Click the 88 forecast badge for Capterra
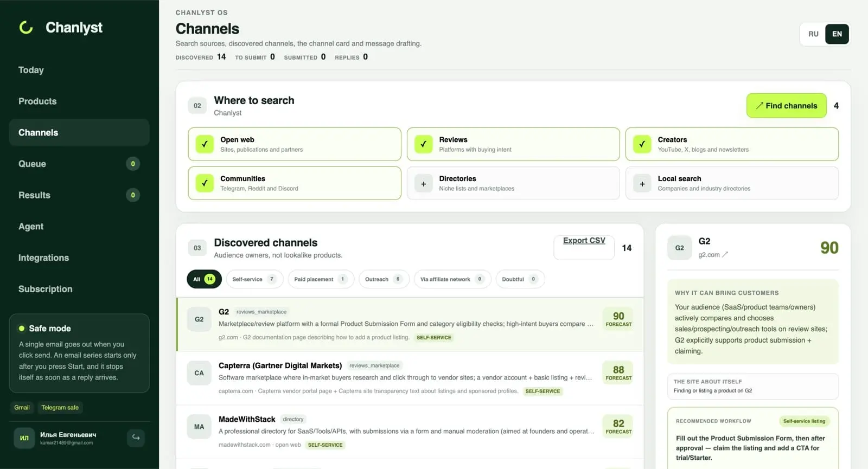This screenshot has width=868, height=469. pos(618,372)
